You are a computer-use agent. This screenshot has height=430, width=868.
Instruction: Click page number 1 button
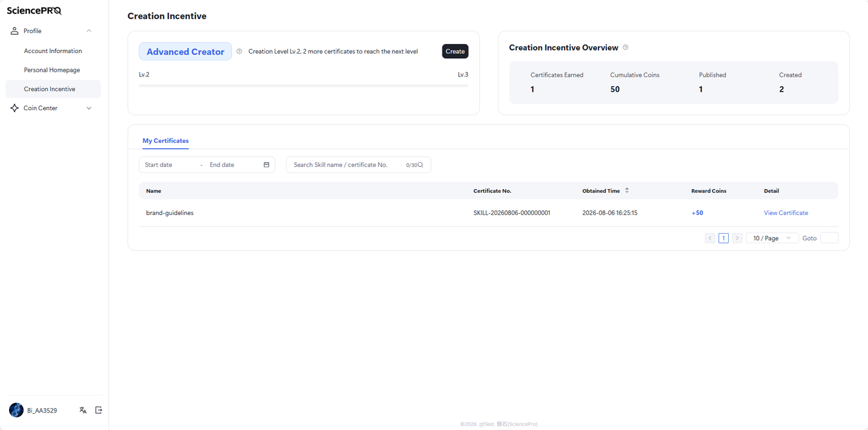[723, 238]
